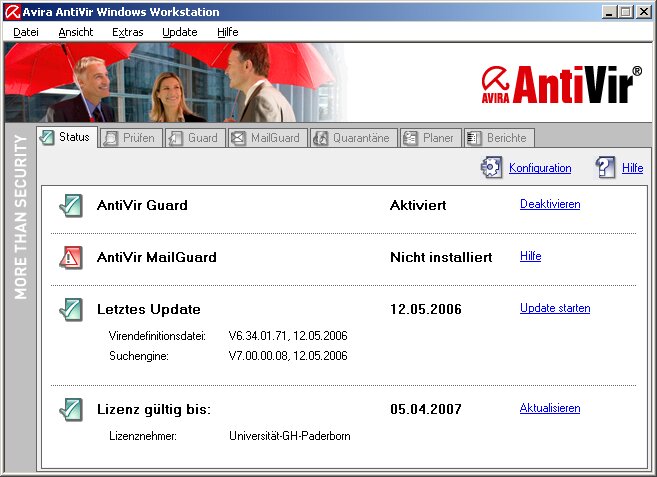Image resolution: width=657 pixels, height=477 pixels.
Task: Click the umbrella banner photo
Action: point(174,83)
